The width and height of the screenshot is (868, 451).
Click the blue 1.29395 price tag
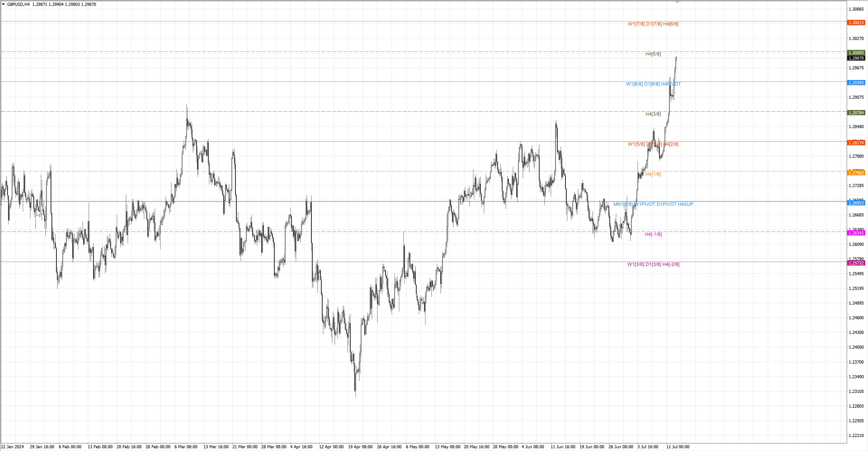pyautogui.click(x=856, y=83)
